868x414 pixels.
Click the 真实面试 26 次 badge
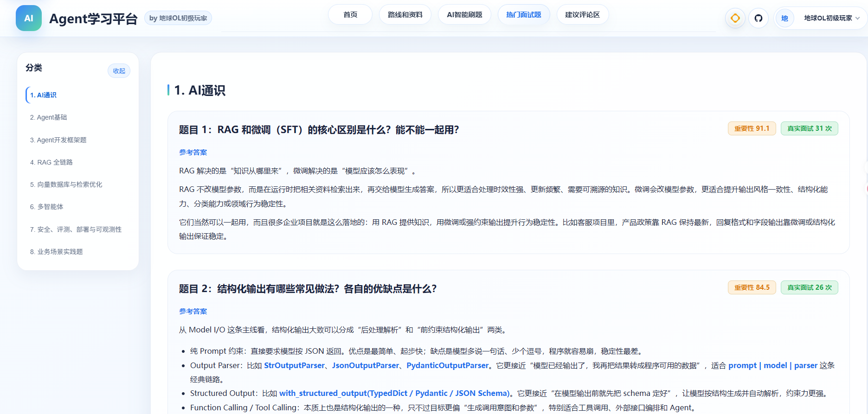click(810, 287)
